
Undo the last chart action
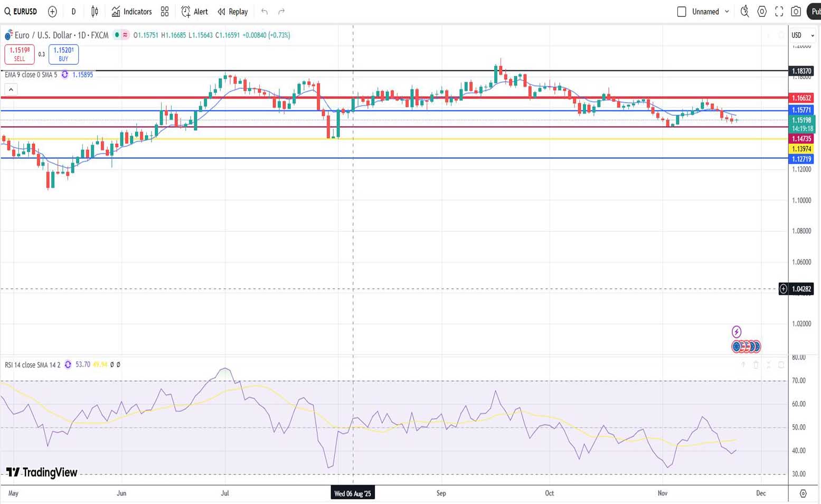pos(265,12)
